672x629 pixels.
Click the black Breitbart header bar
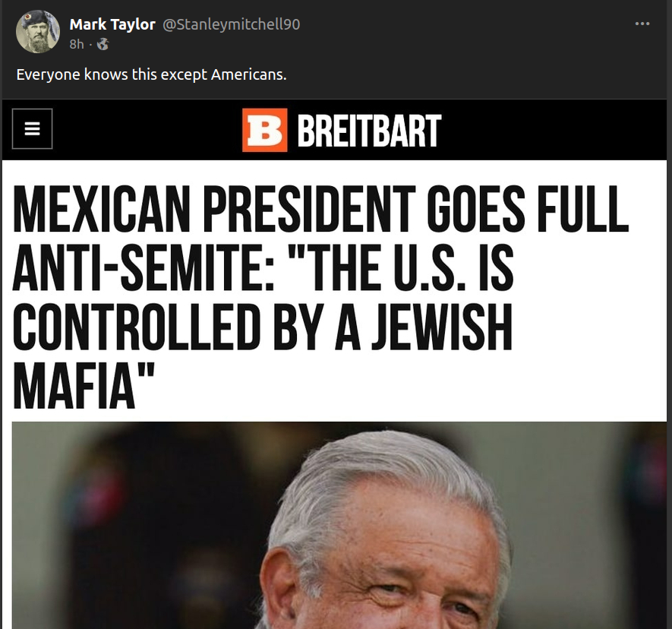(334, 130)
